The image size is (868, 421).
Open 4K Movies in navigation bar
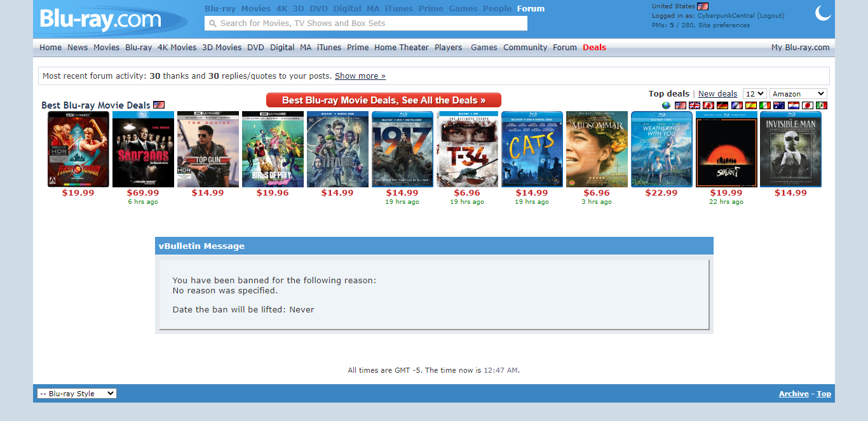(x=177, y=48)
